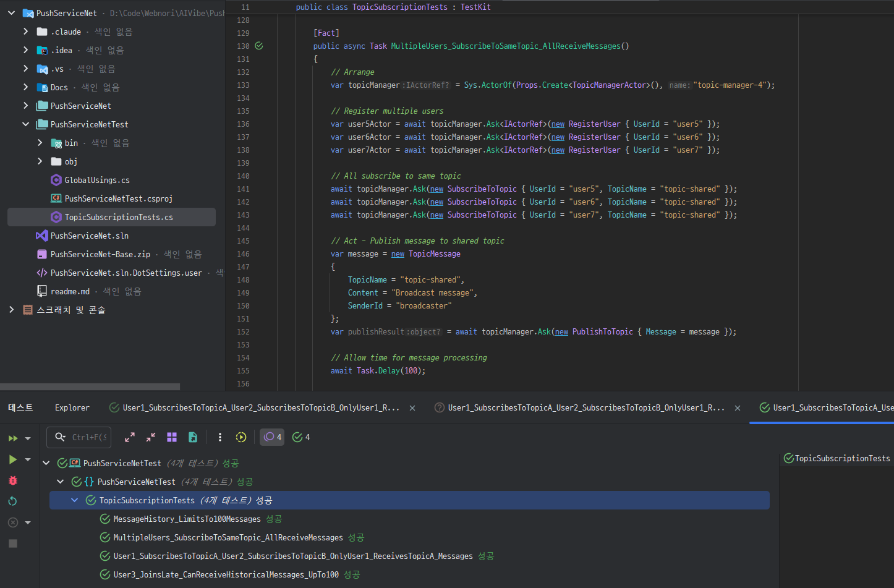Screen dimensions: 894x588
Task: Open PushServiceNetTest.csproj file in tree
Action: (118, 198)
